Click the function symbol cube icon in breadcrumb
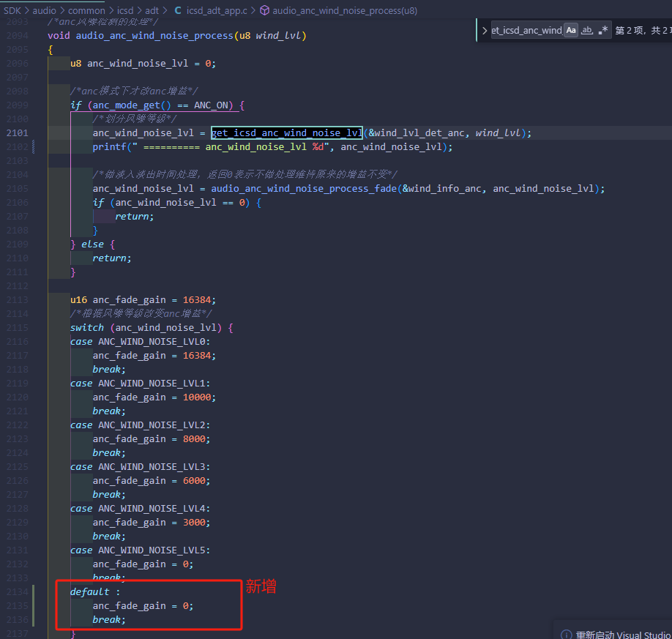This screenshot has height=639, width=672. point(265,11)
